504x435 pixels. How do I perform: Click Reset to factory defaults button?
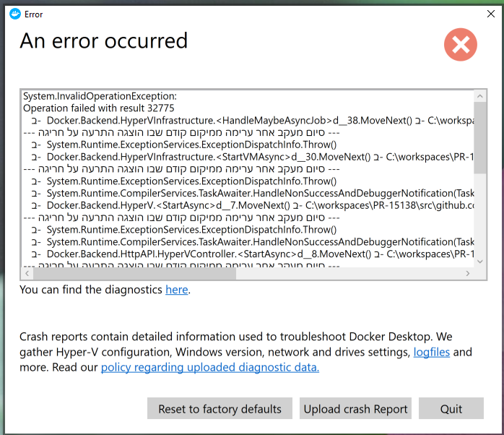point(220,408)
